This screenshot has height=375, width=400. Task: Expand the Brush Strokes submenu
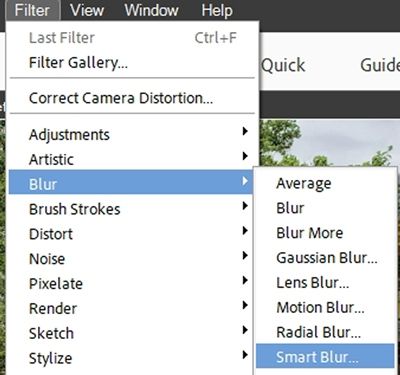(131, 209)
